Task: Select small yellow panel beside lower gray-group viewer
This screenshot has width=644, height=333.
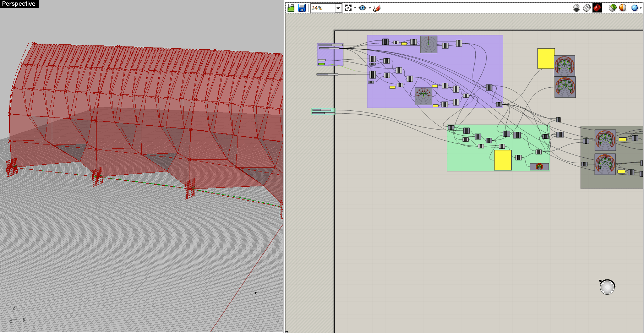Action: click(621, 171)
